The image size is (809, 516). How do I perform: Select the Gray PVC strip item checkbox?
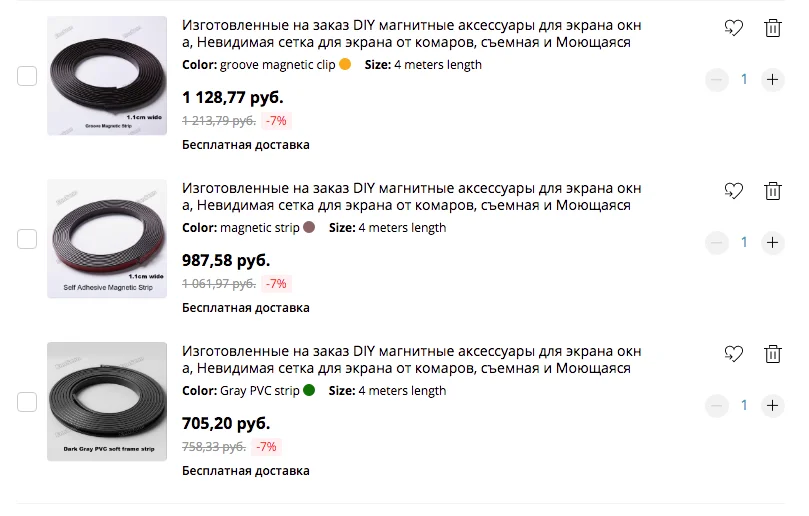tap(27, 402)
